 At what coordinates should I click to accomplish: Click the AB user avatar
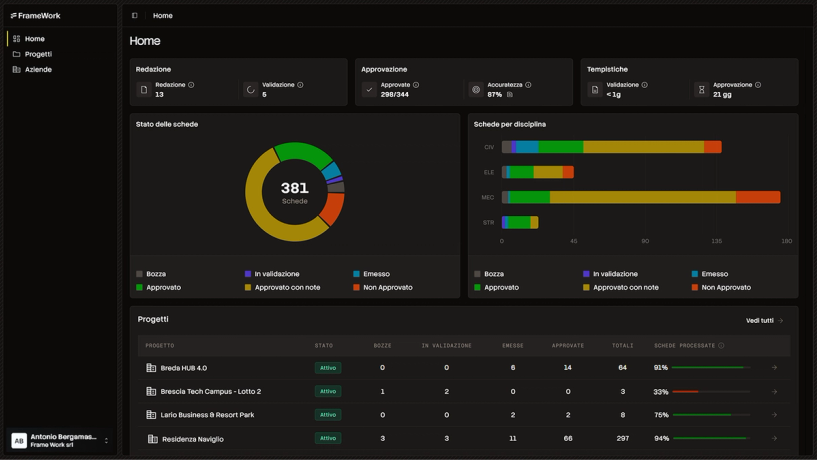pyautogui.click(x=19, y=441)
